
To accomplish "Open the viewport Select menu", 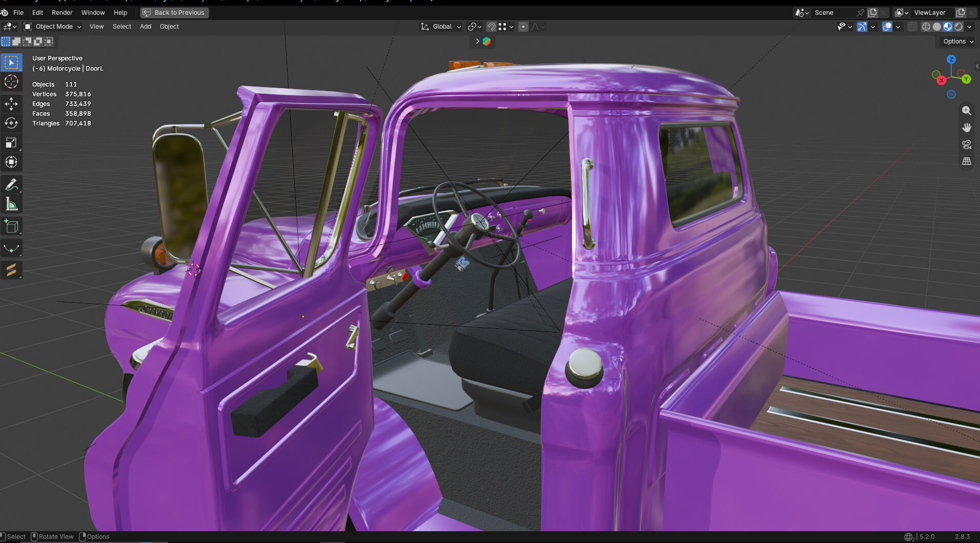I will click(122, 27).
